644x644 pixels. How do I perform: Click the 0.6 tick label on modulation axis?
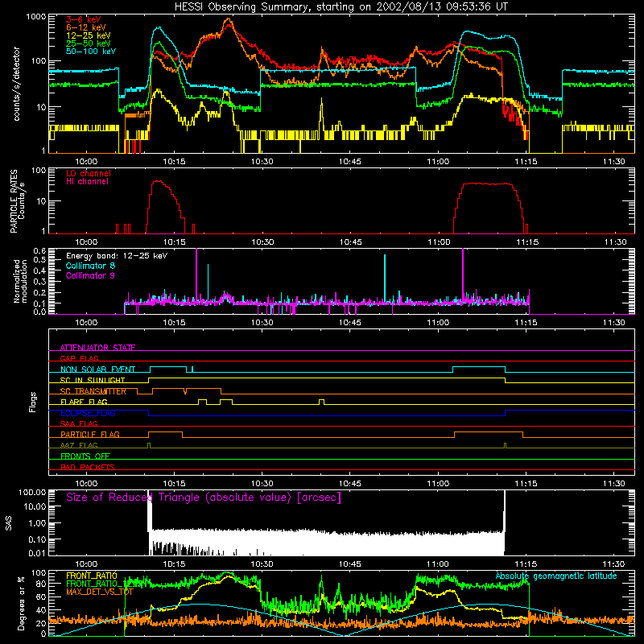click(39, 251)
